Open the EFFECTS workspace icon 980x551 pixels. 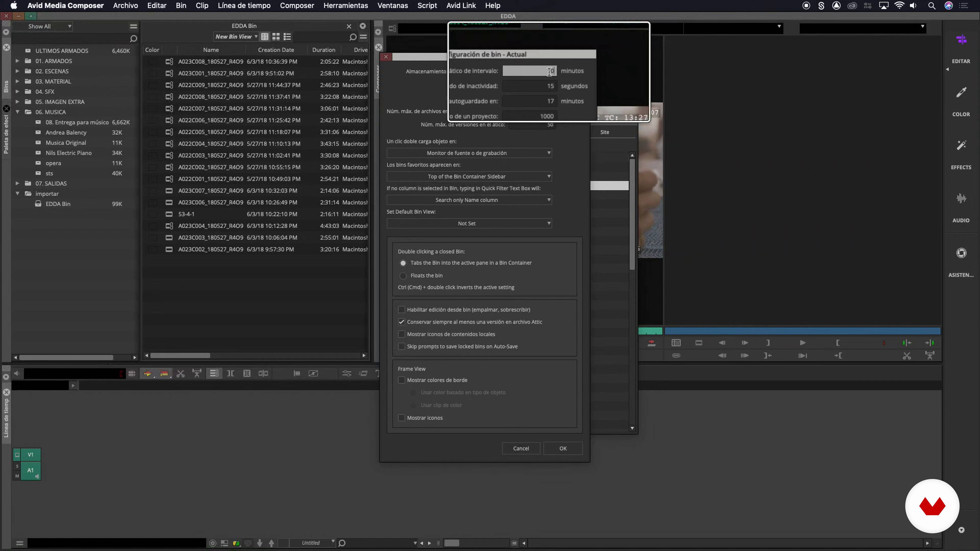coord(961,145)
